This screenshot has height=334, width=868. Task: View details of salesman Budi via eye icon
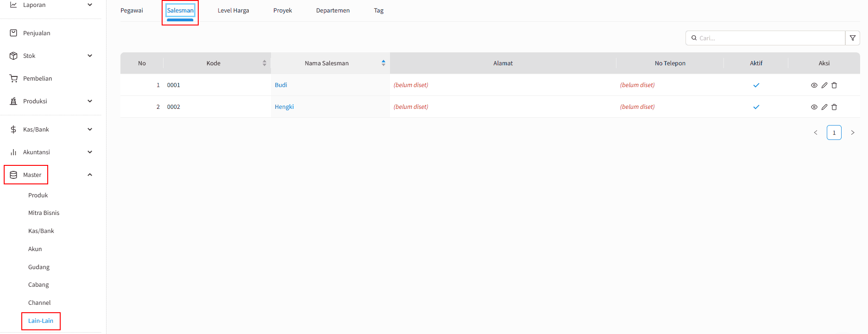(x=814, y=85)
